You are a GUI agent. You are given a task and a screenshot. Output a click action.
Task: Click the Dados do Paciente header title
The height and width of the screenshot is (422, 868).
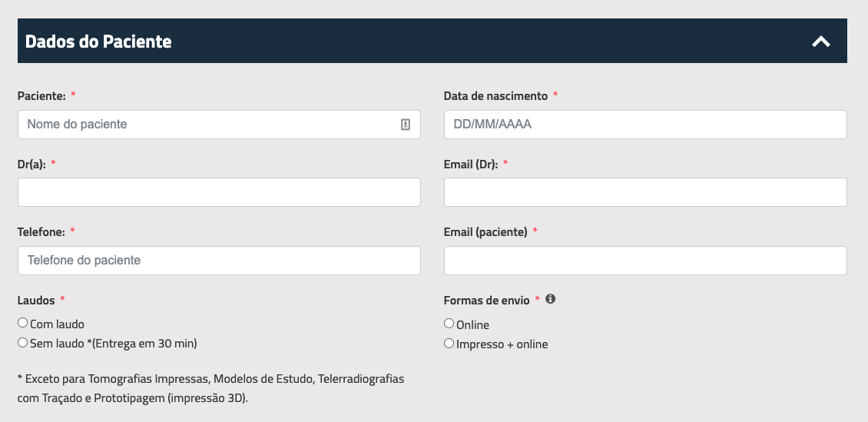pyautogui.click(x=98, y=42)
